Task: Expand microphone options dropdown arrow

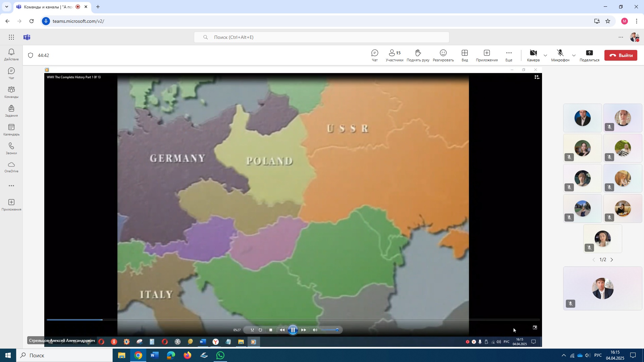Action: 574,55
